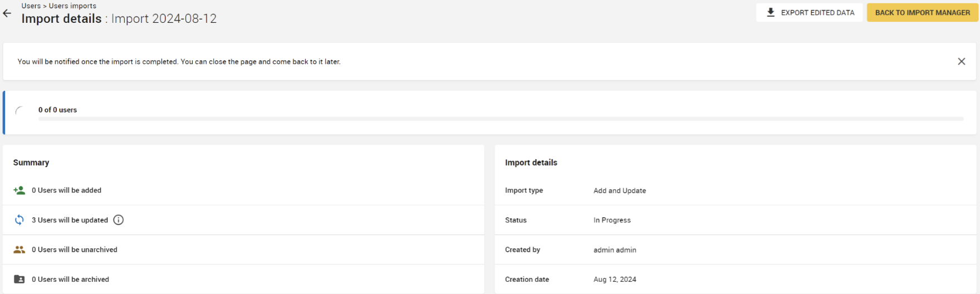Click Back to Import Manager button
Image resolution: width=980 pixels, height=294 pixels.
click(922, 12)
